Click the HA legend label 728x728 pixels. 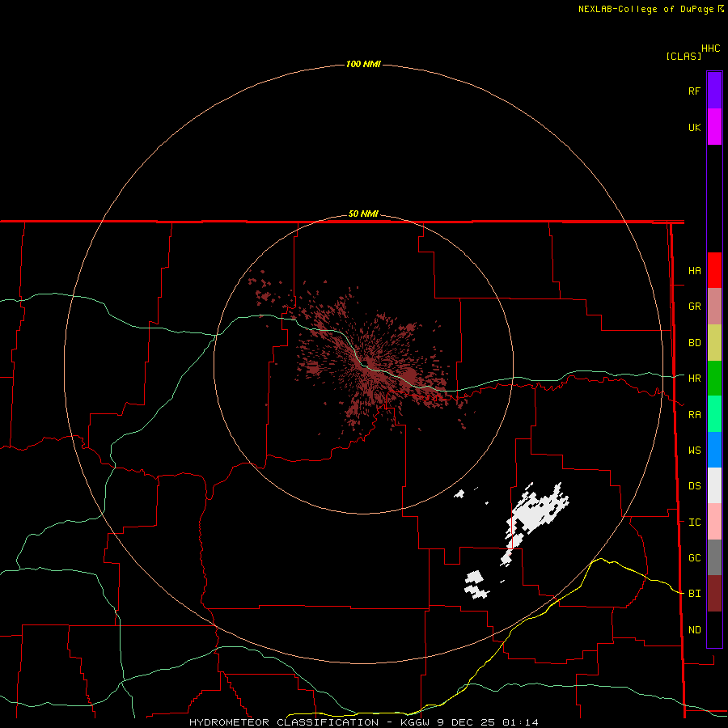tap(694, 271)
